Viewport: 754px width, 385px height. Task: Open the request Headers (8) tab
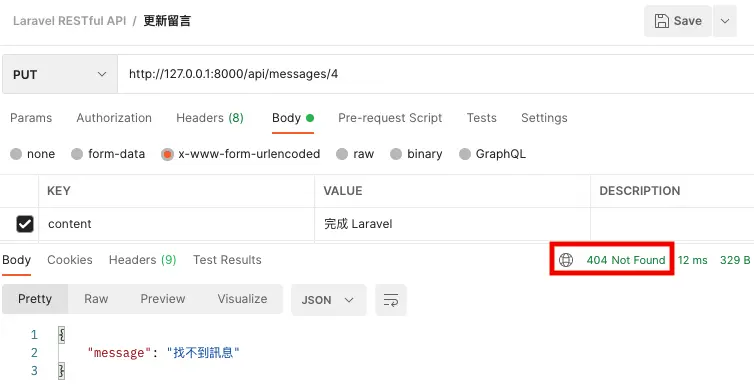210,118
